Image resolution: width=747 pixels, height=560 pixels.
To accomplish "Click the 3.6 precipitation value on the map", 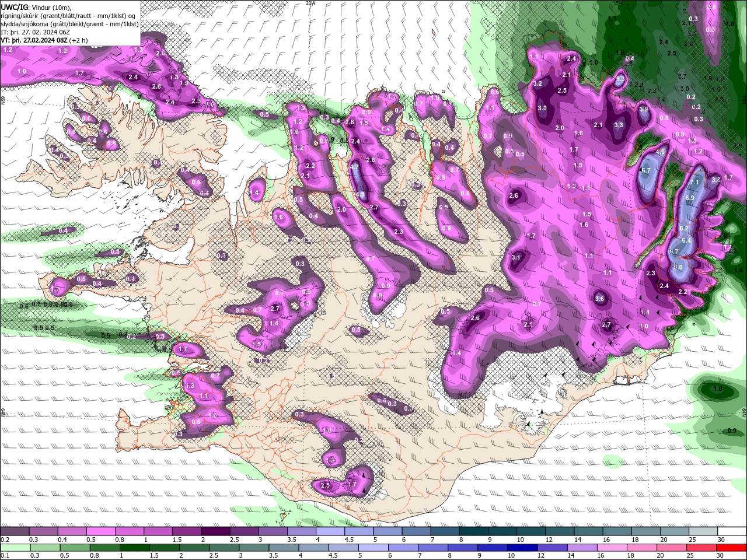I will [x=599, y=299].
